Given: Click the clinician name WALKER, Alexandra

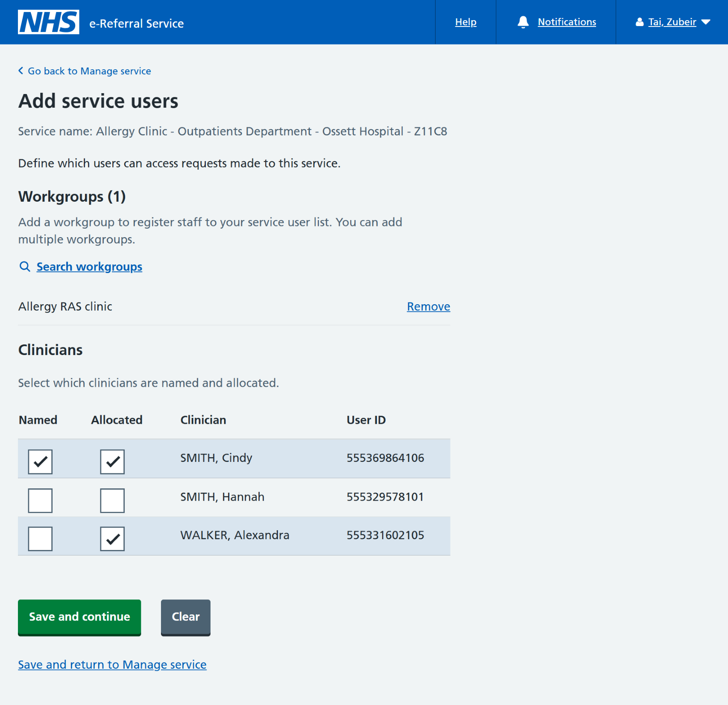Looking at the screenshot, I should tap(234, 535).
